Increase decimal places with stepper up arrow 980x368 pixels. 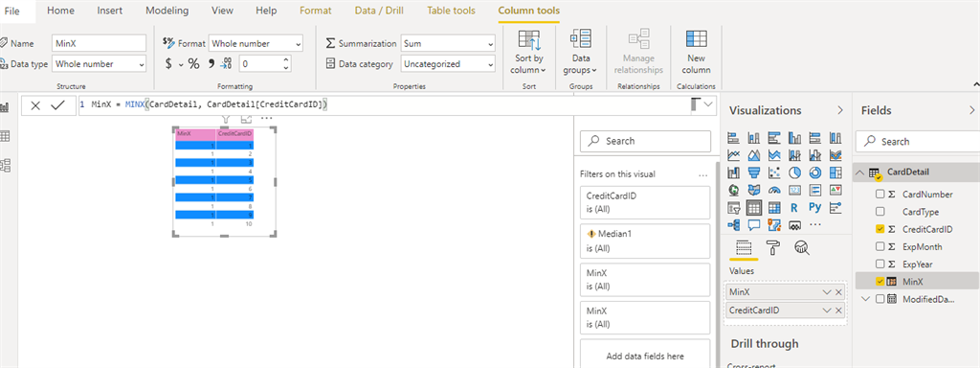tap(286, 60)
